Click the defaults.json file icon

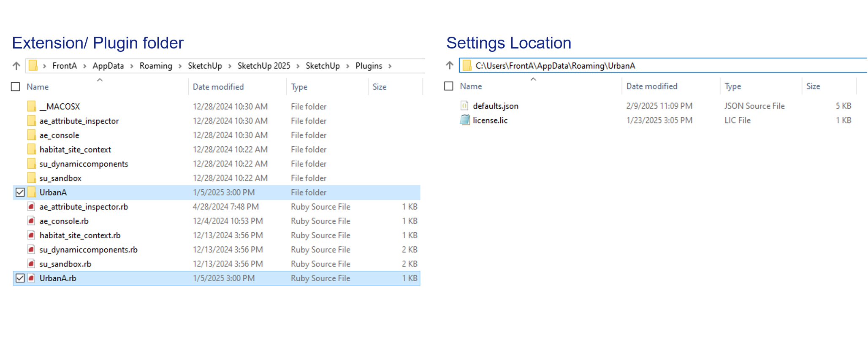click(x=464, y=105)
